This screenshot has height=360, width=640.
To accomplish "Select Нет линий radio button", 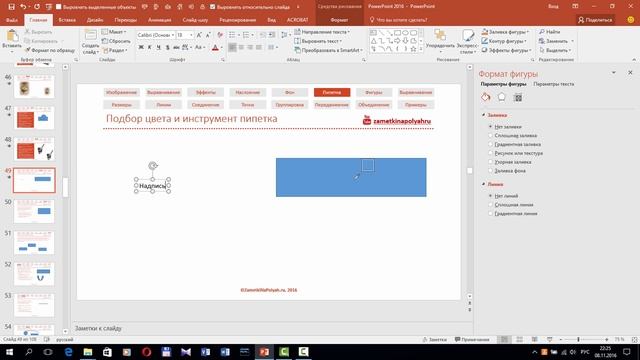I will [x=491, y=196].
